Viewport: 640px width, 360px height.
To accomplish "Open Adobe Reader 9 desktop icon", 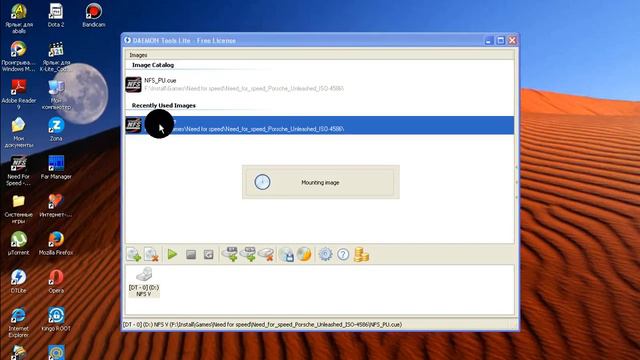I will click(19, 94).
